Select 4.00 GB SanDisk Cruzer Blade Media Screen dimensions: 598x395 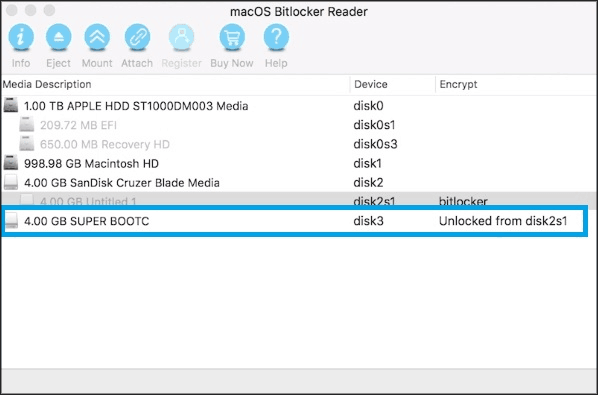(x=122, y=183)
